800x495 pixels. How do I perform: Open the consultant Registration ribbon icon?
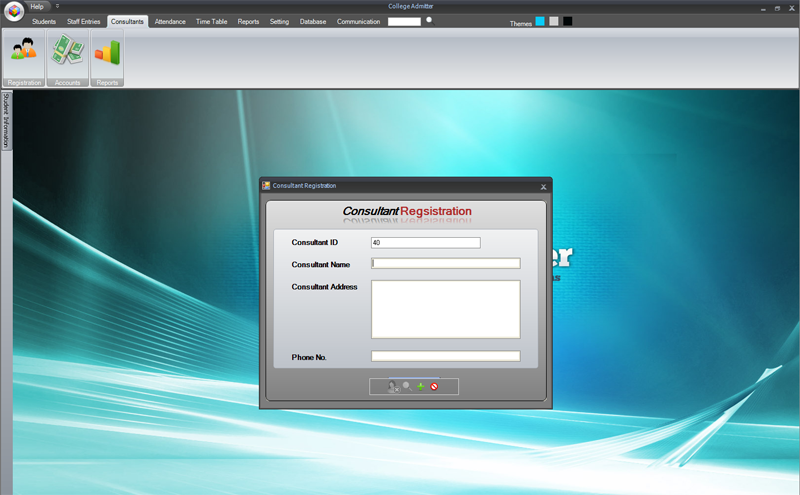[24, 58]
